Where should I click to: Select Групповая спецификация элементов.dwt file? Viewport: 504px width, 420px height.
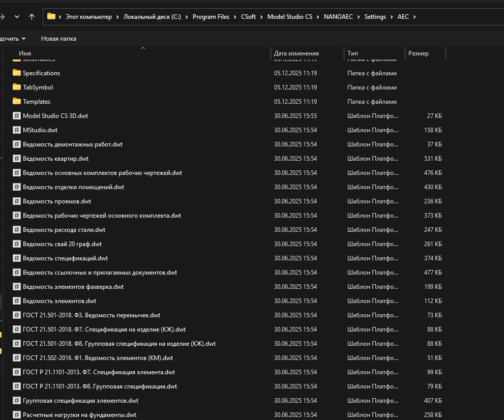point(80,401)
